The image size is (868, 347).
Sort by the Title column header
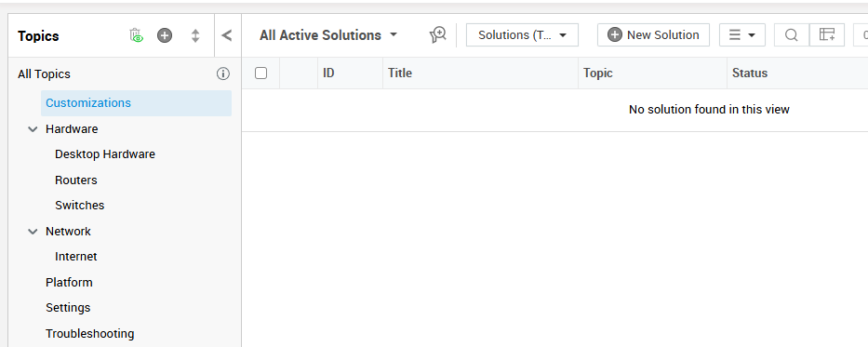(400, 73)
